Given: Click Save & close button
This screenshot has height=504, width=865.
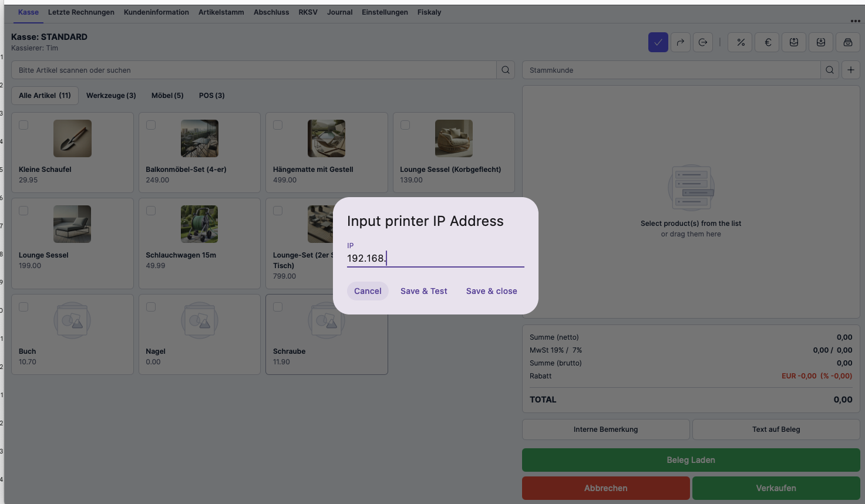Looking at the screenshot, I should (492, 291).
